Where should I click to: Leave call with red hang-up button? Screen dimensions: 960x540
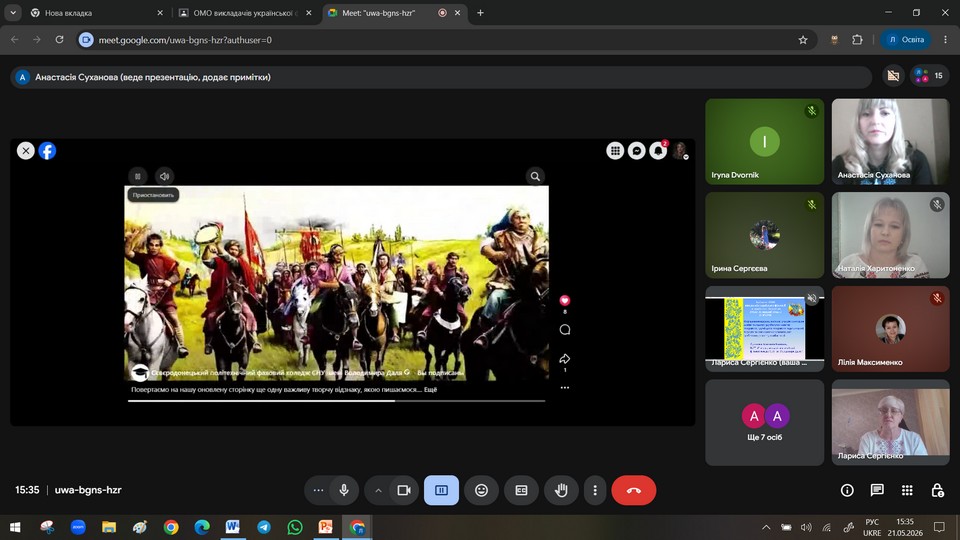click(634, 490)
